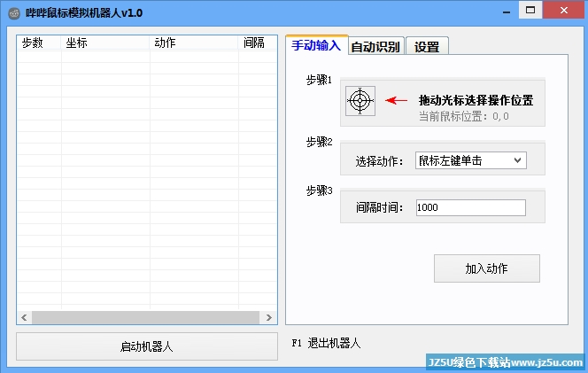Image resolution: width=588 pixels, height=373 pixels.
Task: Click the horizontal scrollbar thumb
Action: (x=145, y=317)
